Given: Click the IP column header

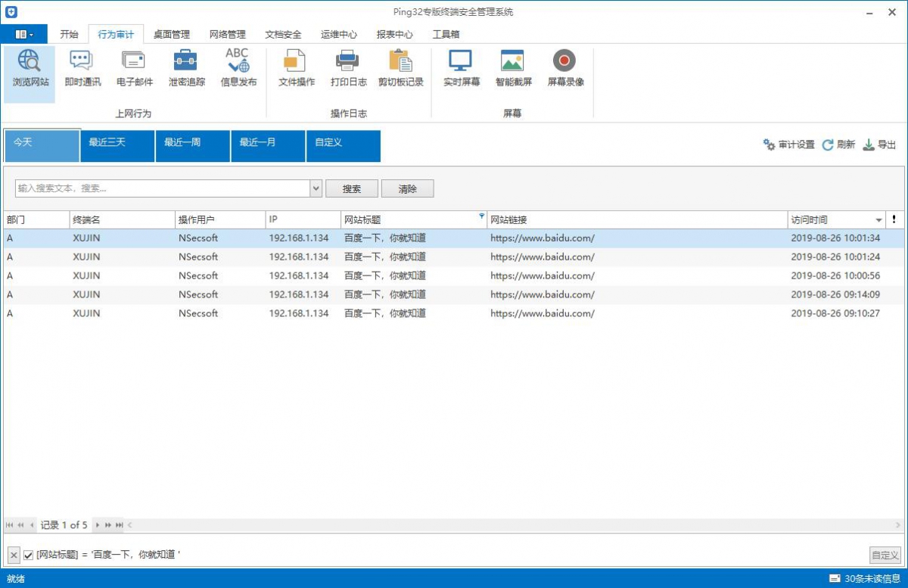Looking at the screenshot, I should (303, 219).
